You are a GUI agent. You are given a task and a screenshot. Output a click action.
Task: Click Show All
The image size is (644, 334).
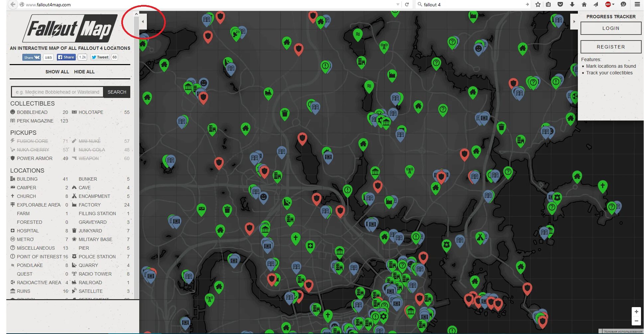(x=57, y=72)
